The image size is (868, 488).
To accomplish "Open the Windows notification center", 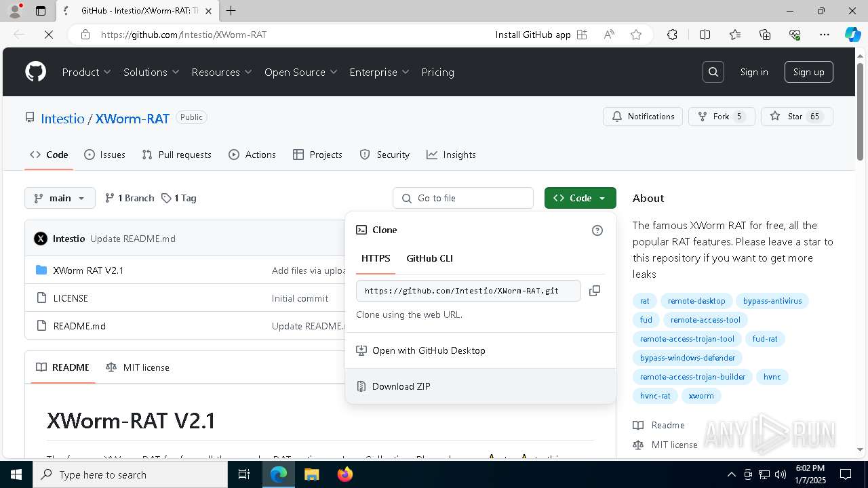I will tap(846, 474).
